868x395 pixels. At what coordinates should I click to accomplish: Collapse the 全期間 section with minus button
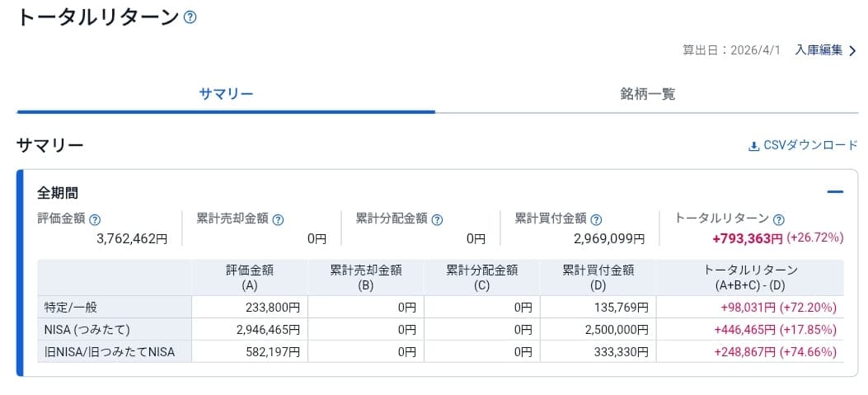(835, 192)
